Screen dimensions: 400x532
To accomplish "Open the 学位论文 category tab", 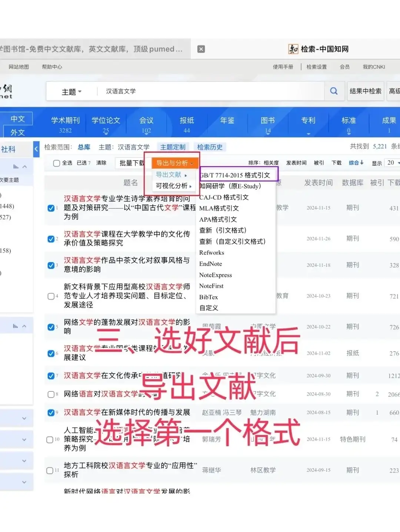I will tap(106, 120).
